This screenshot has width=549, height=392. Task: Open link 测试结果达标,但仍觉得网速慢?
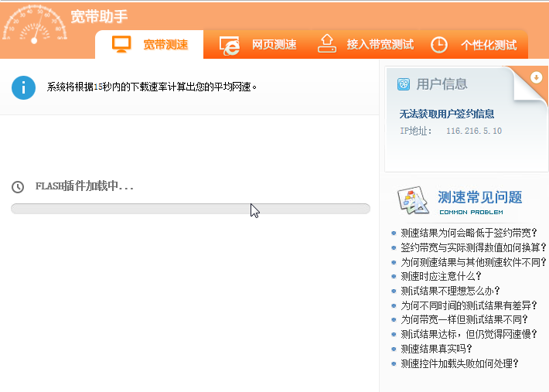coord(469,334)
